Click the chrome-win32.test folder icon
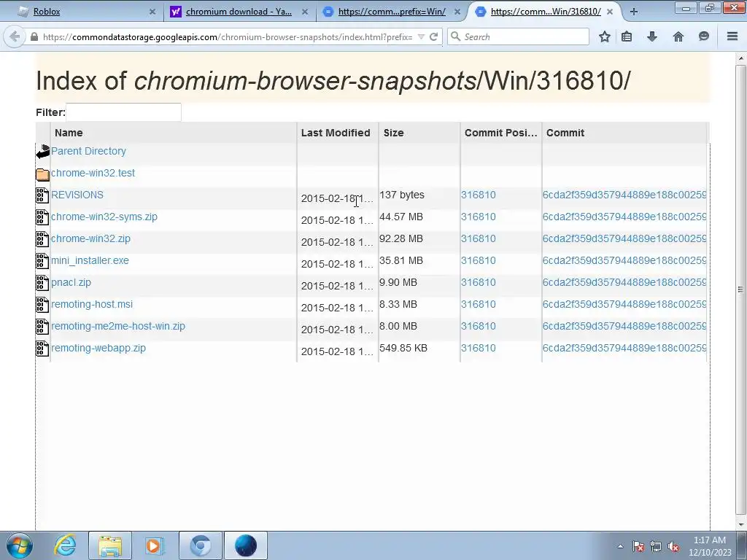The image size is (747, 560). point(42,174)
